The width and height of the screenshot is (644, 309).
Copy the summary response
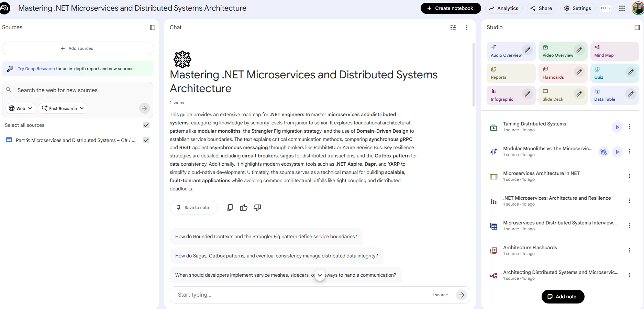[230, 208]
